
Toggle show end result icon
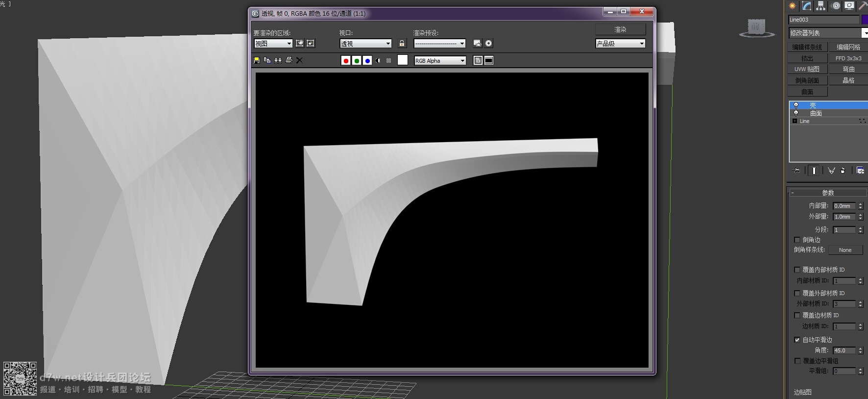pyautogui.click(x=814, y=171)
